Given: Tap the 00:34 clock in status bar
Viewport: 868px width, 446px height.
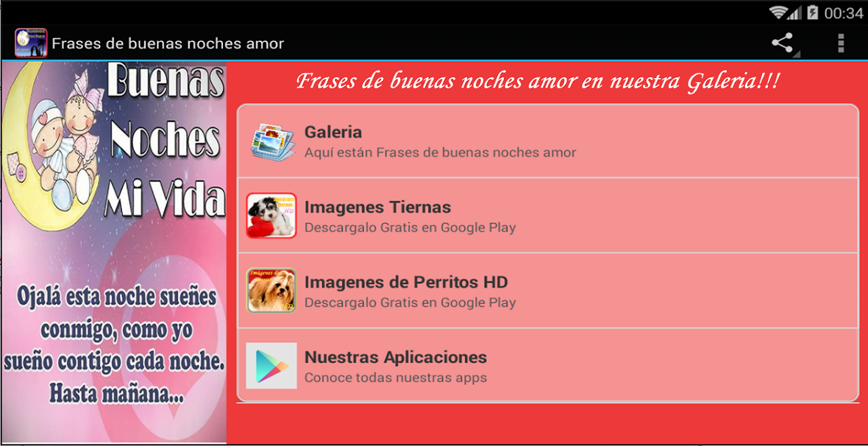Looking at the screenshot, I should click(x=843, y=13).
